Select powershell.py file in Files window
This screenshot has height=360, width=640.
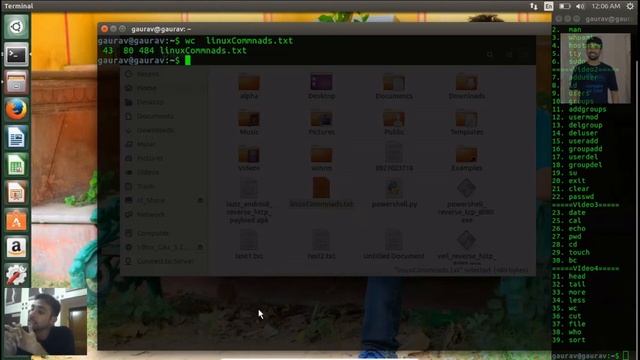[394, 193]
